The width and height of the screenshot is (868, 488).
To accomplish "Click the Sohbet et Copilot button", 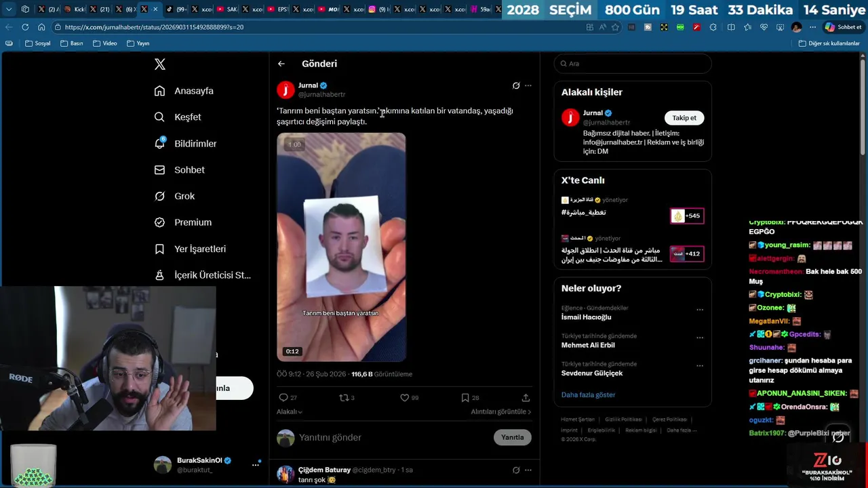I will click(844, 27).
